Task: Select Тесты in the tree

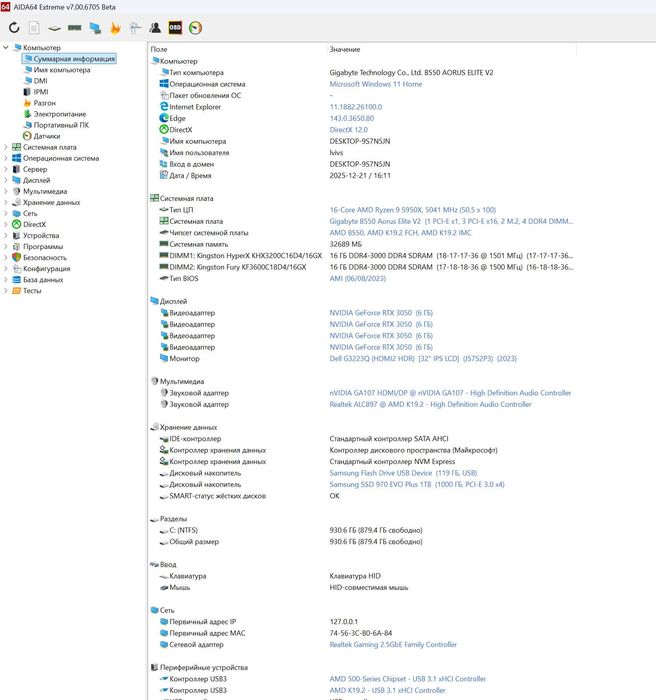Action: click(x=27, y=291)
